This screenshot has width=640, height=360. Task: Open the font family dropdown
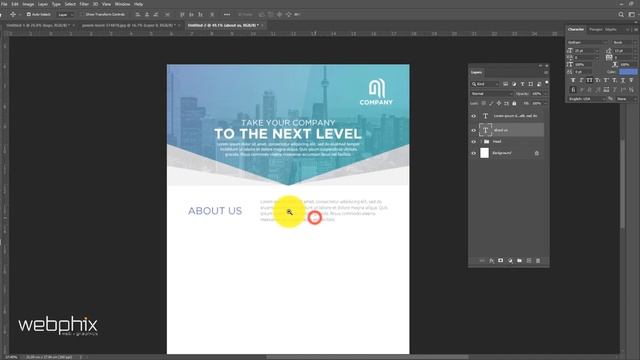[588, 42]
